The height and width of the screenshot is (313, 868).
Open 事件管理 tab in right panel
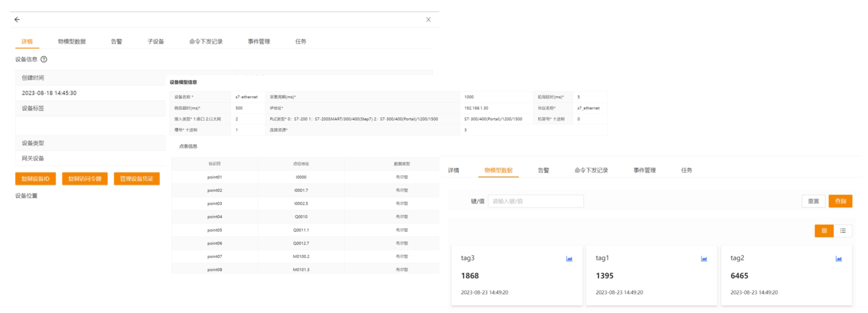pos(644,170)
